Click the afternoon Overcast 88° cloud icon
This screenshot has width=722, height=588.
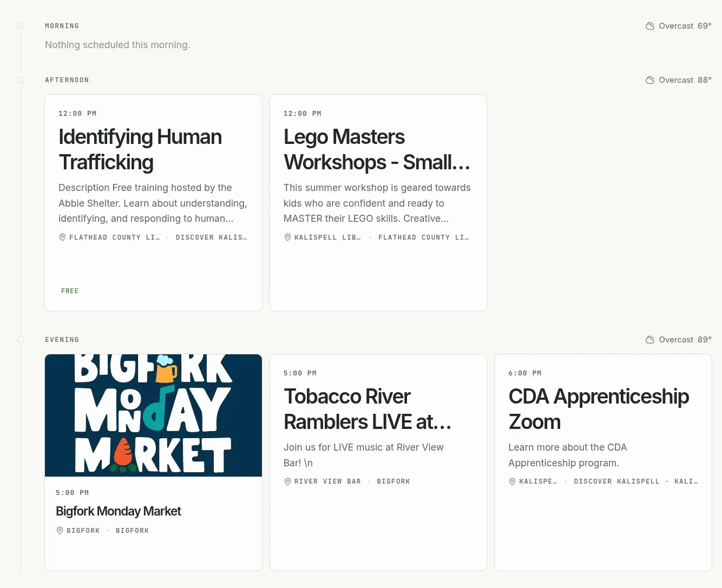pyautogui.click(x=649, y=80)
